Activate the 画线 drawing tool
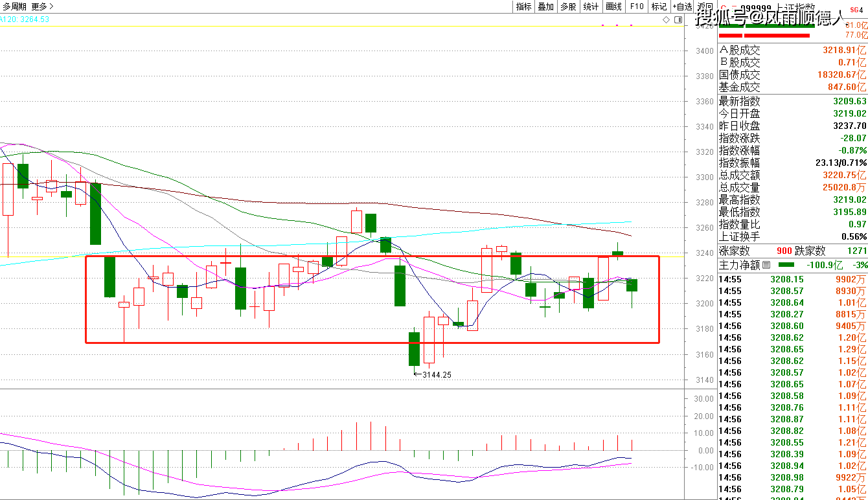Image resolution: width=868 pixels, height=500 pixels. pos(613,6)
